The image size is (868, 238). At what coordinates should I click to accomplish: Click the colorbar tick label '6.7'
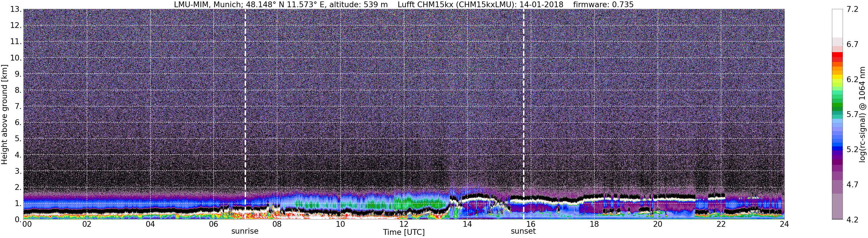852,44
